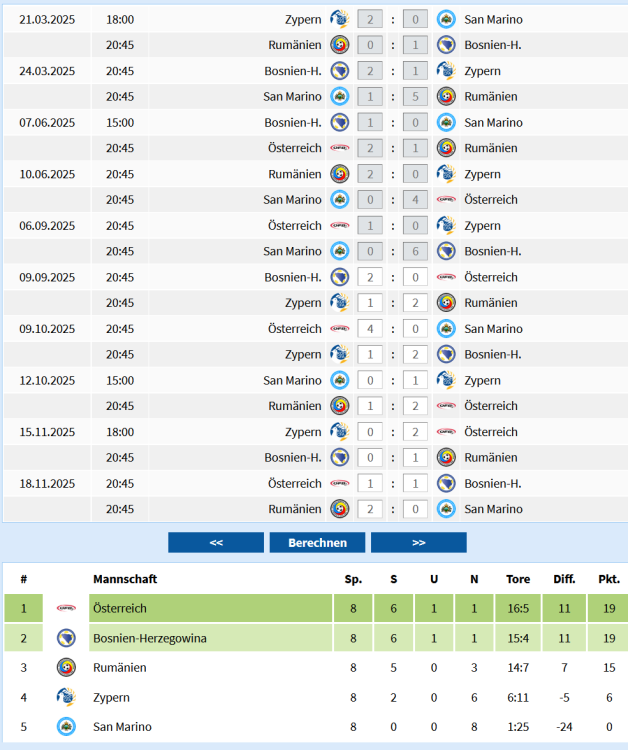This screenshot has width=628, height=750.
Task: Go to previous group with << button
Action: [216, 543]
